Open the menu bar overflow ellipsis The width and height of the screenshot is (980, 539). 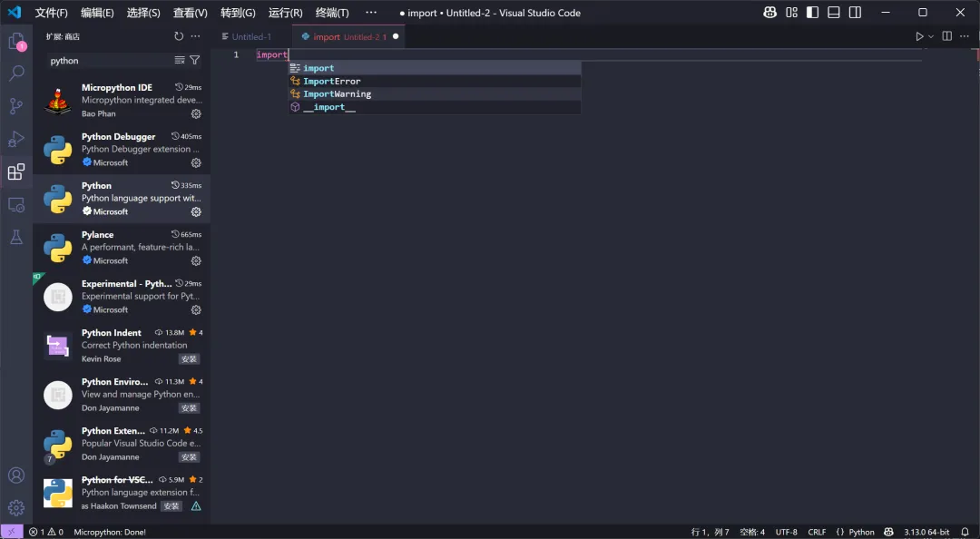click(371, 13)
